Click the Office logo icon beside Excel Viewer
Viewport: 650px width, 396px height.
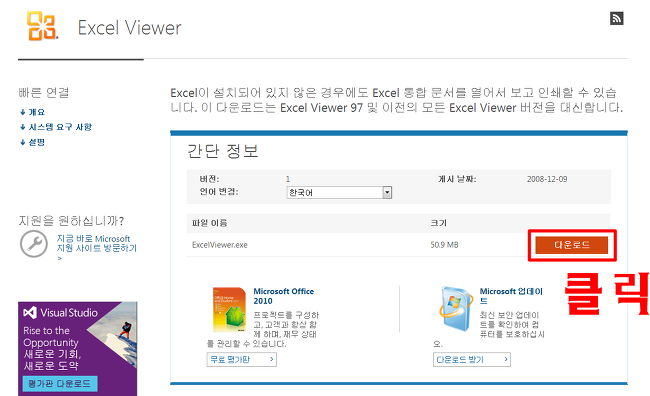(x=42, y=26)
